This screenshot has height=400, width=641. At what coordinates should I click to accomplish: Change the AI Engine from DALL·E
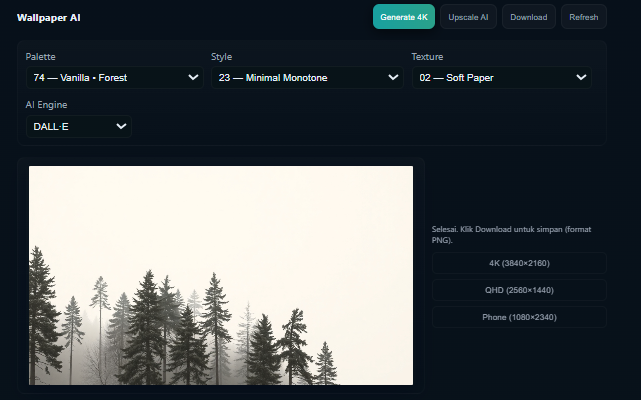click(x=78, y=127)
